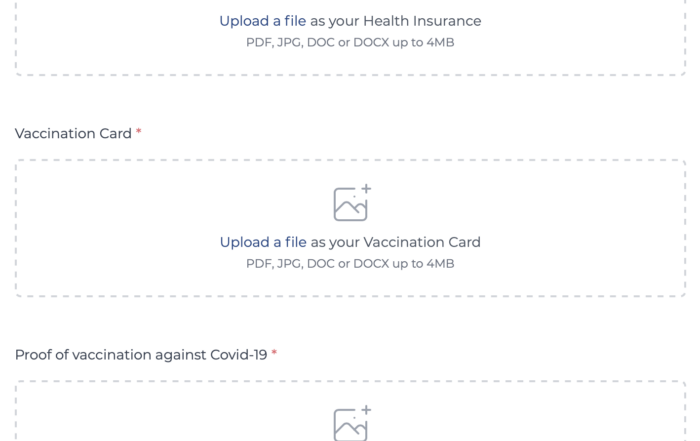Viewport: 700px width, 441px height.
Task: Click file format hint under Vaccination Card upload
Action: pyautogui.click(x=350, y=264)
